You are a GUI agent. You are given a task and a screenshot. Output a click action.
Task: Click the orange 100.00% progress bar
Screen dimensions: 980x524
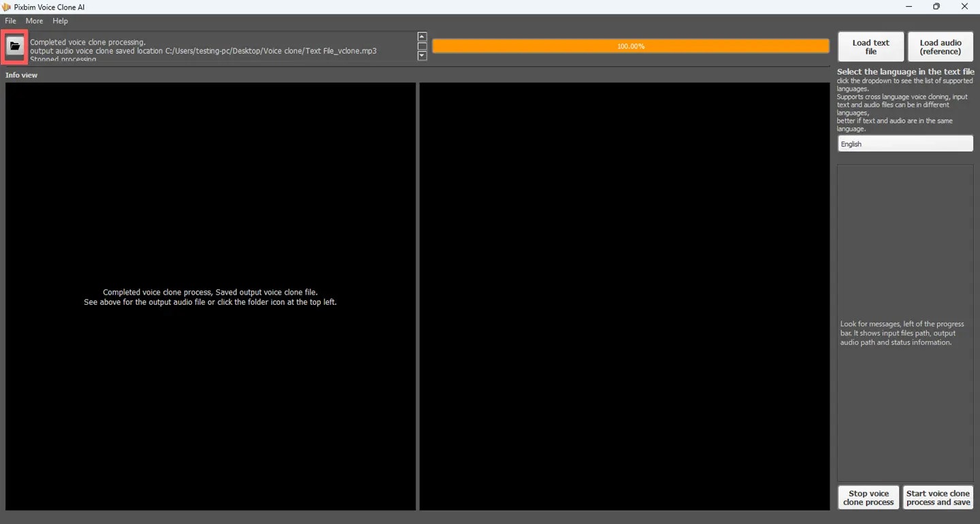[631, 46]
